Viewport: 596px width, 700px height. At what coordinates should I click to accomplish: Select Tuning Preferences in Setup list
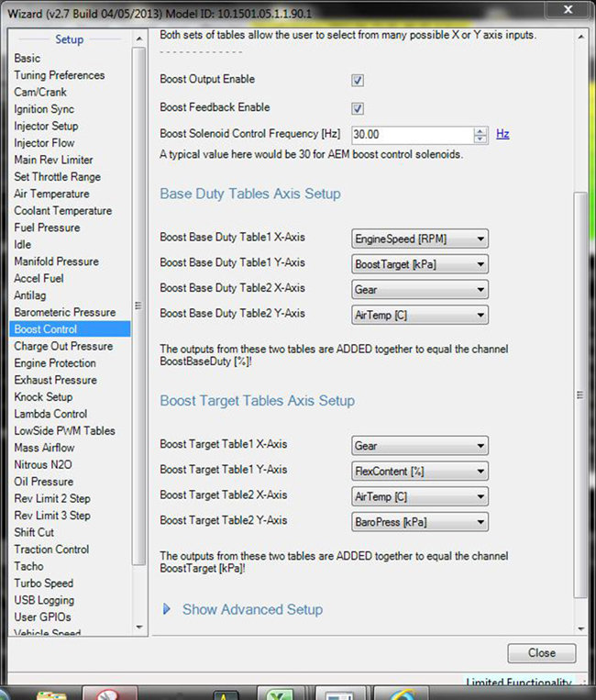coord(60,75)
